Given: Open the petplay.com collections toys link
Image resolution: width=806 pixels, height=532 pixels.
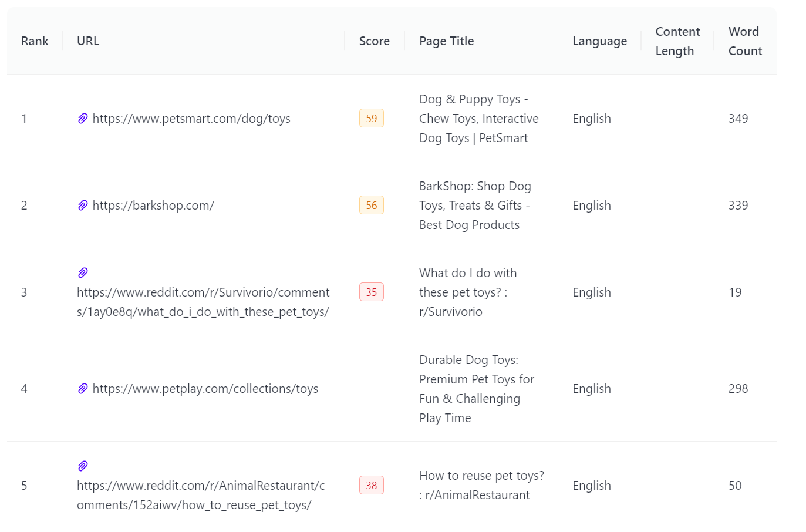Looking at the screenshot, I should [205, 389].
